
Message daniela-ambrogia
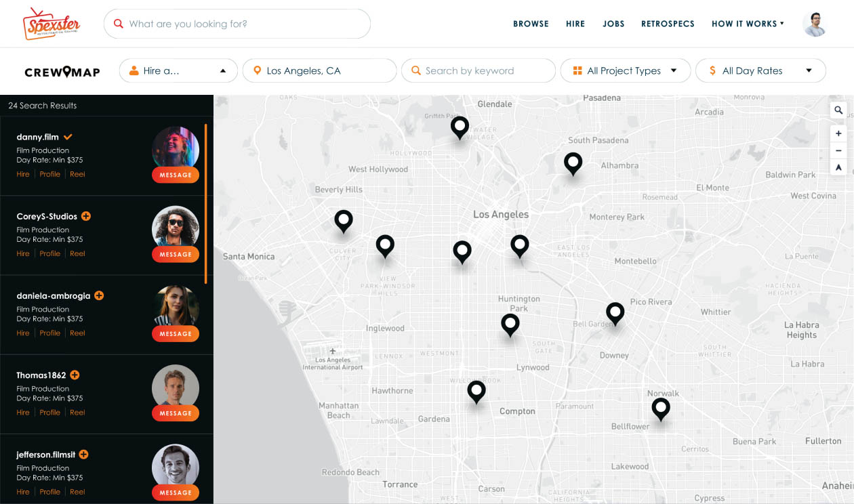coord(176,333)
